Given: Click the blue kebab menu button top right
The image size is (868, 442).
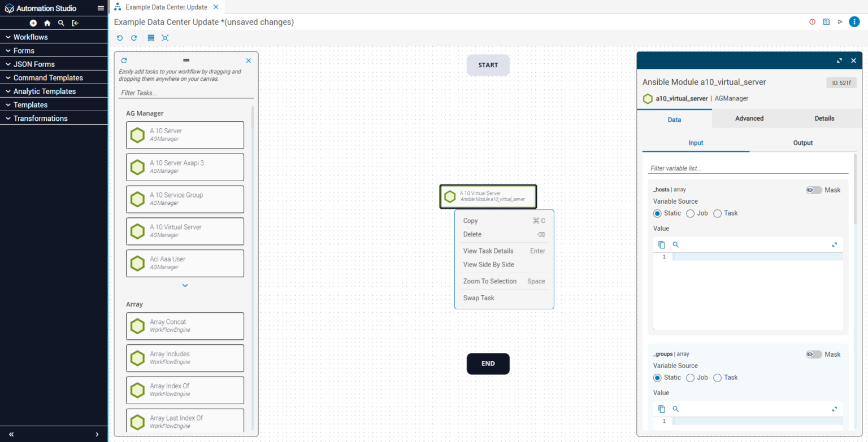Looking at the screenshot, I should tap(854, 21).
